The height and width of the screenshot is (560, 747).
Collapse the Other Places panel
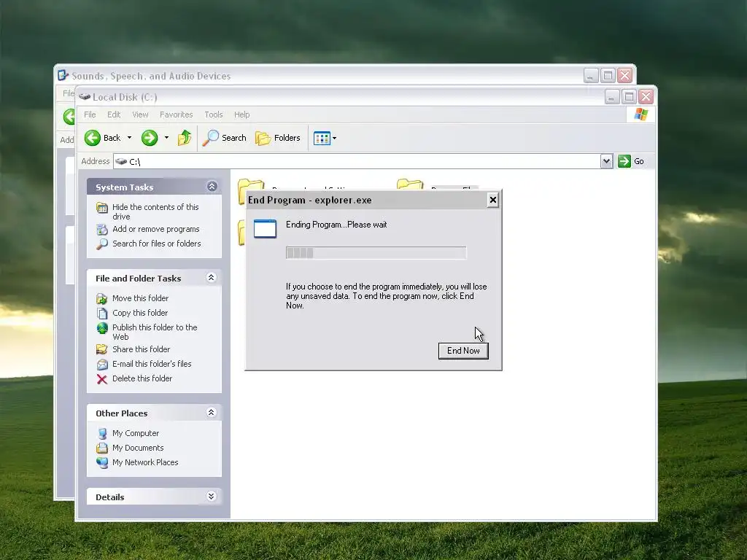(211, 413)
